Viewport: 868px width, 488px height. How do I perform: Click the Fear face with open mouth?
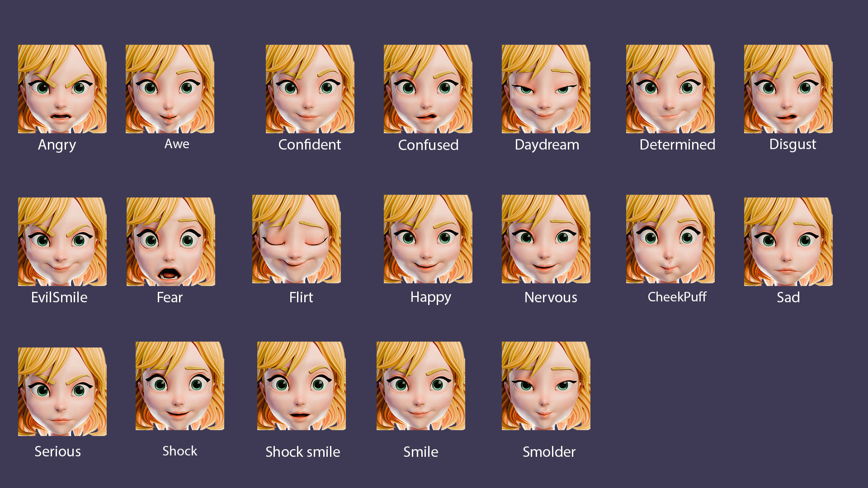coord(170,241)
